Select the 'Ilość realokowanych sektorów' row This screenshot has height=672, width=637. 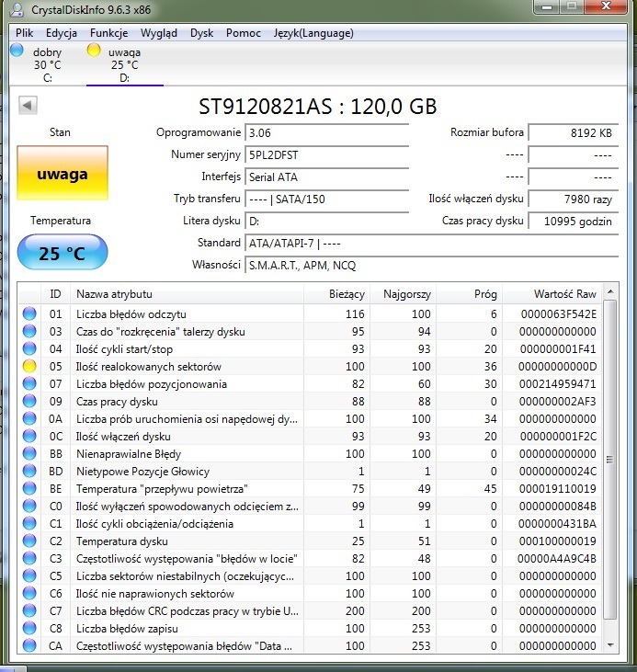[x=184, y=367]
